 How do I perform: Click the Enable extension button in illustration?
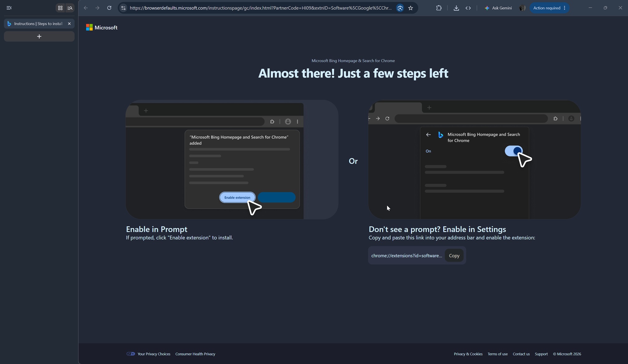click(237, 197)
